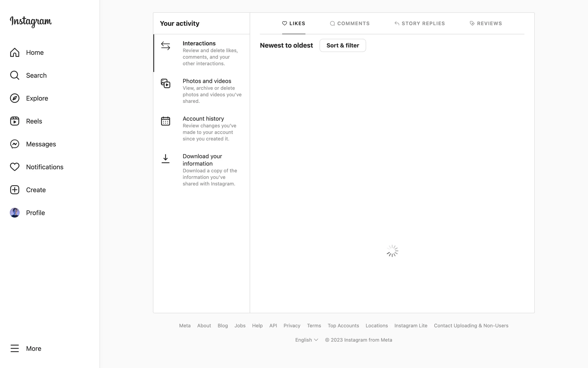Select the Likes tab
Screen dimensions: 588x368
pyautogui.click(x=294, y=23)
